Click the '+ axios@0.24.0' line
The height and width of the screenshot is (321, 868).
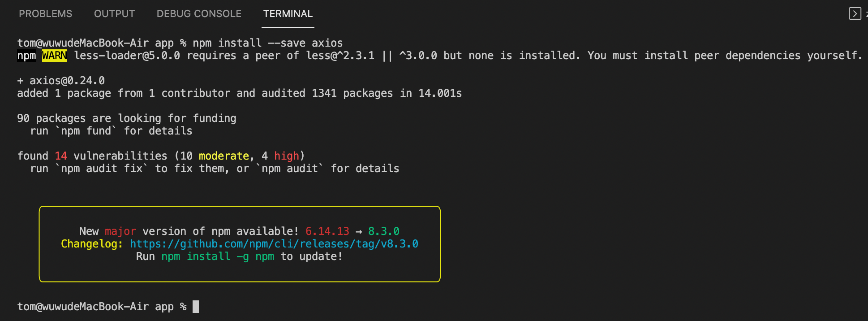click(61, 81)
